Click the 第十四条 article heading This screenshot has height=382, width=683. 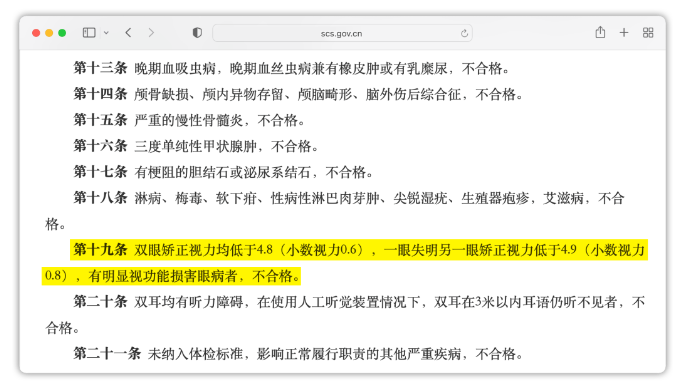pos(100,94)
